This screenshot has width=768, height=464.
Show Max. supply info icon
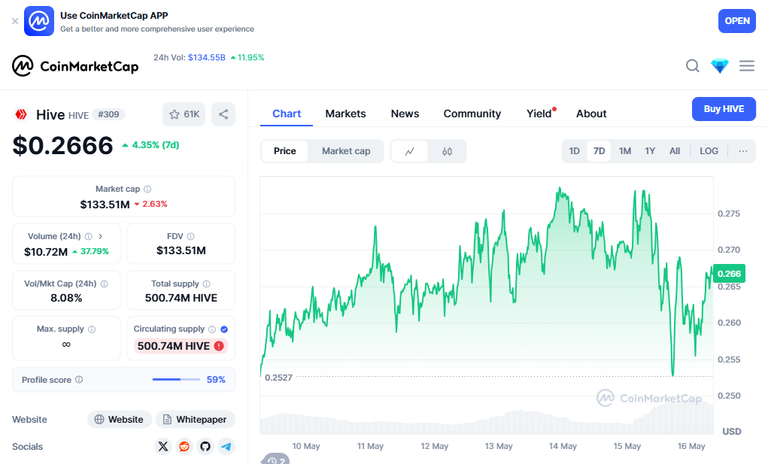pos(92,329)
